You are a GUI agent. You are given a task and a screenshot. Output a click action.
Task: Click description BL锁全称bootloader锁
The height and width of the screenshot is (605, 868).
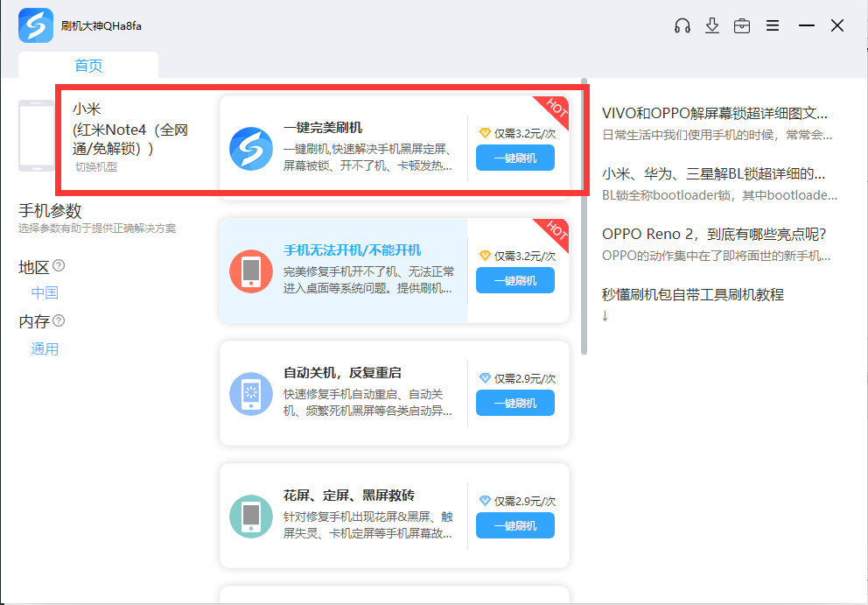tap(719, 195)
